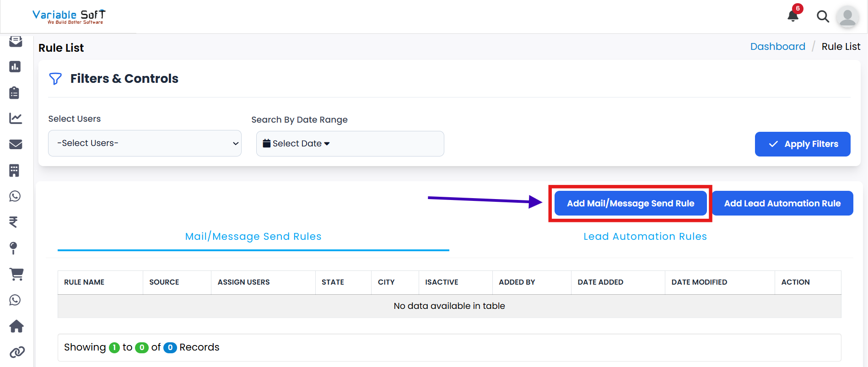Screen dimensions: 868x367
Task: Open the building sidebar icon
Action: click(x=14, y=170)
